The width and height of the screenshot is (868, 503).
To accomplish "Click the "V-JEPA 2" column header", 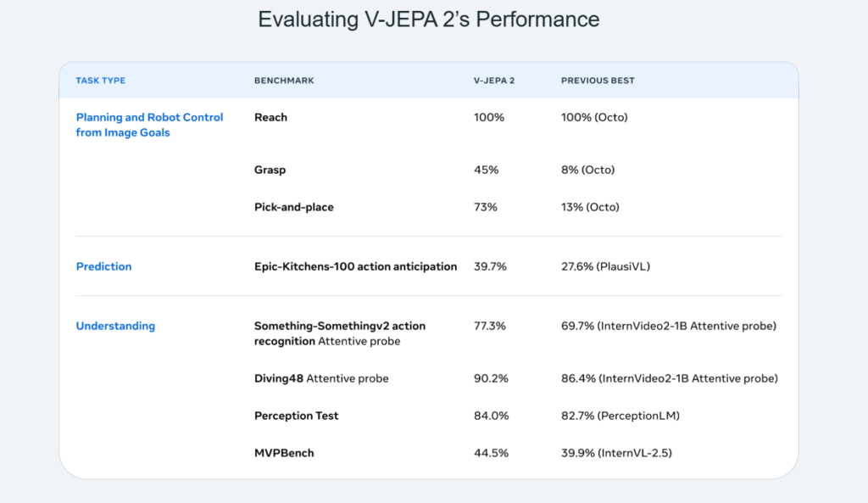I will pyautogui.click(x=494, y=81).
